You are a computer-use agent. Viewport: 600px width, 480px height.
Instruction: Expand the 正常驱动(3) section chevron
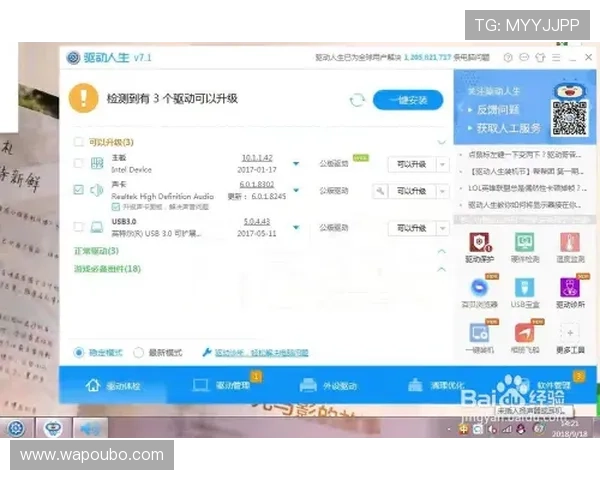[x=442, y=251]
